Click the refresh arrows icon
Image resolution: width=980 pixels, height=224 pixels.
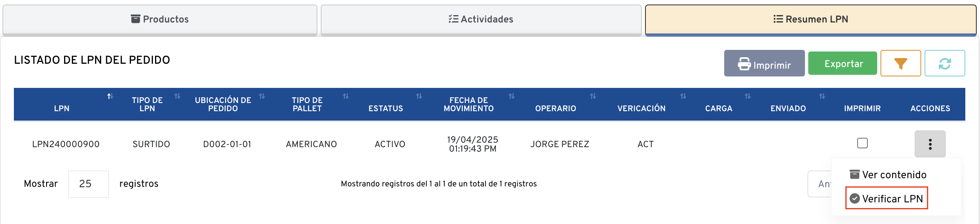pos(945,63)
